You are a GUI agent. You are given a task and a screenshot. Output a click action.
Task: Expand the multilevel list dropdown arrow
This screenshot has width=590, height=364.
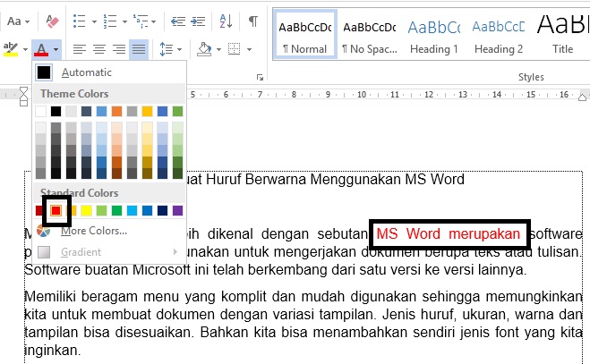[153, 21]
